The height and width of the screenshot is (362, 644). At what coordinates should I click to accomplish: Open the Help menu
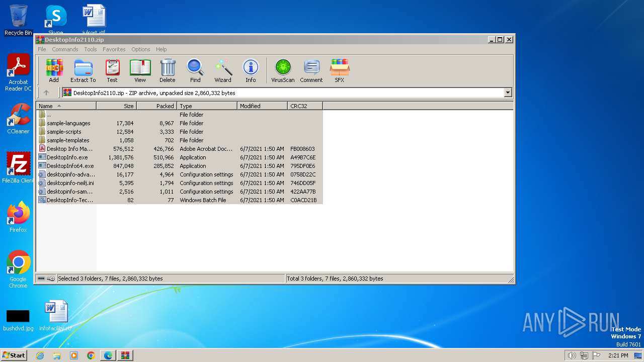click(x=162, y=49)
